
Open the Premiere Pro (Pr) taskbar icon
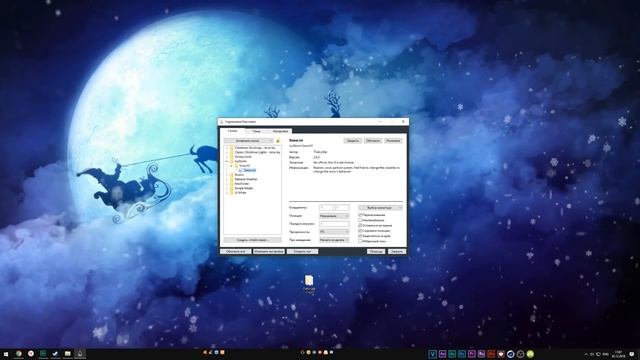471,354
